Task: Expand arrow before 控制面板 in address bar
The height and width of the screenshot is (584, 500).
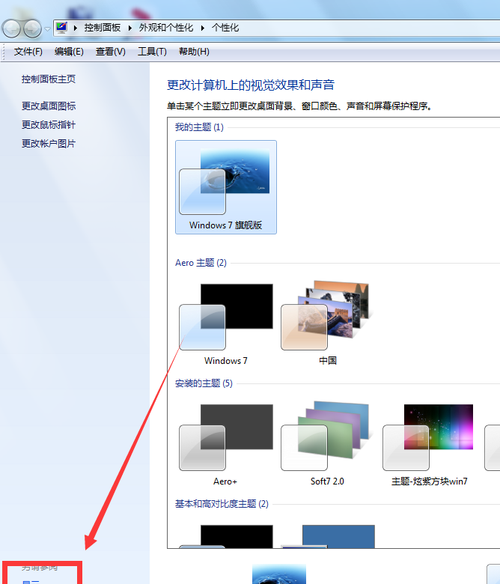Action: [76, 28]
